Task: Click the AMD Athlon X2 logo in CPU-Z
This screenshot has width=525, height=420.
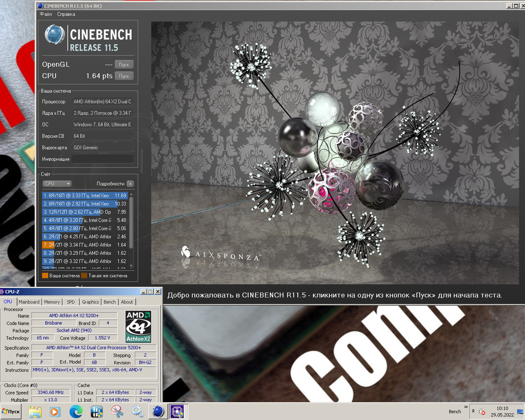Action: click(138, 327)
